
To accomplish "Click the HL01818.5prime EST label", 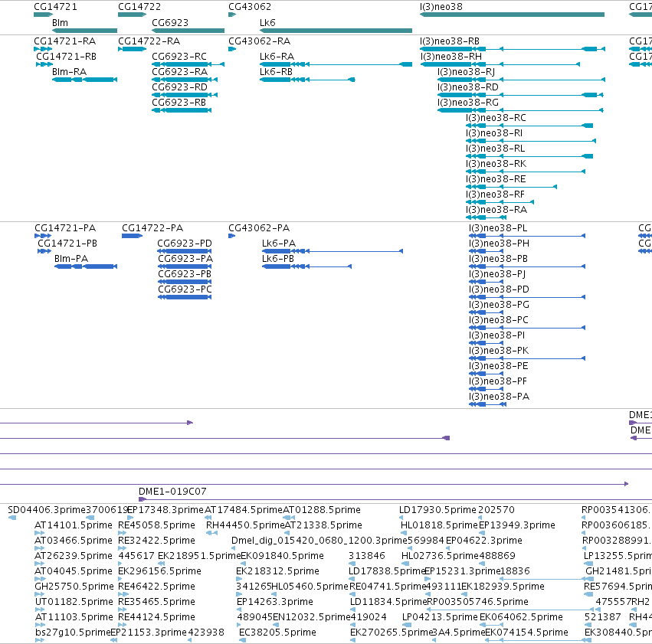I will (440, 525).
